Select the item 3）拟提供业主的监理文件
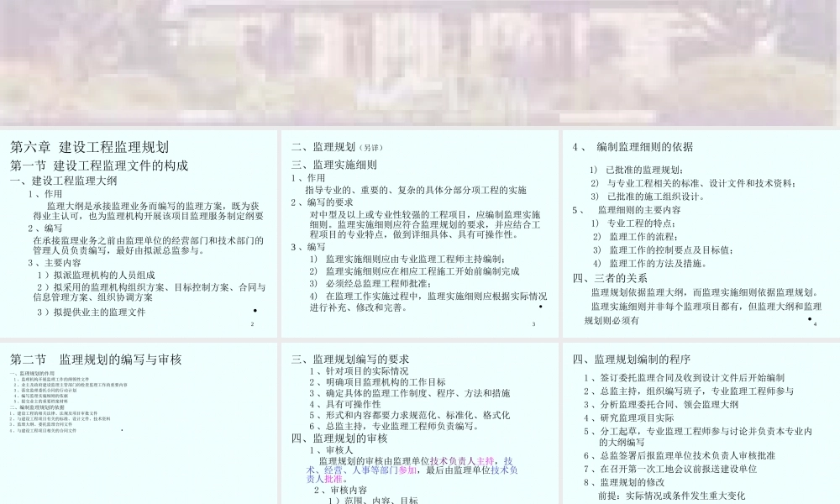 pyautogui.click(x=91, y=312)
